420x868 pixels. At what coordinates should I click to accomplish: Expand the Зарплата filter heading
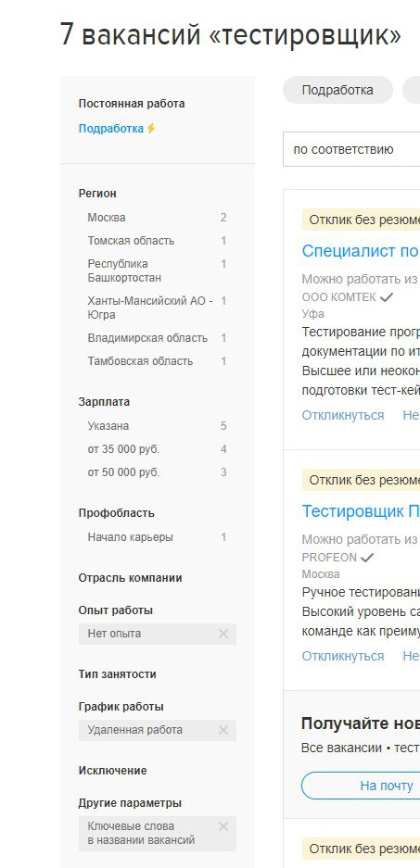[106, 402]
